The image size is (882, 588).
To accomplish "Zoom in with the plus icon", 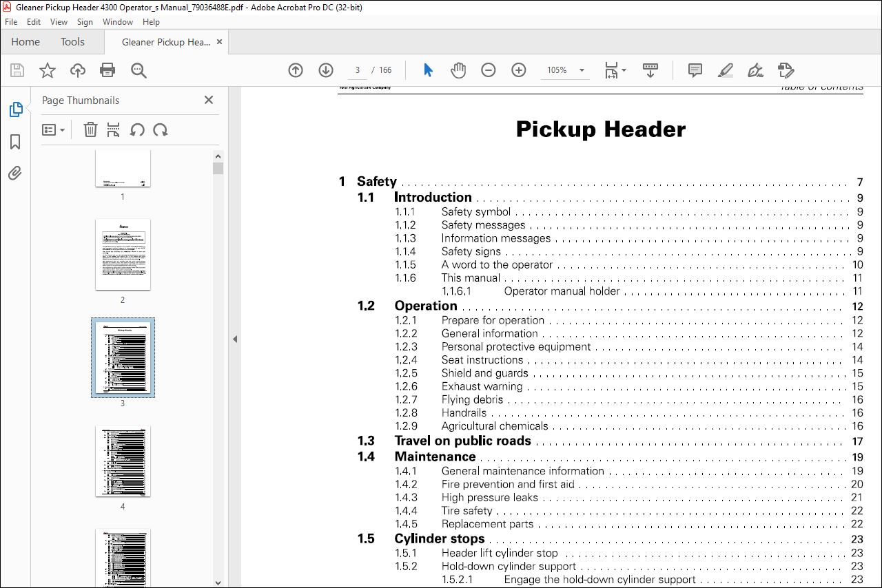I will (519, 70).
